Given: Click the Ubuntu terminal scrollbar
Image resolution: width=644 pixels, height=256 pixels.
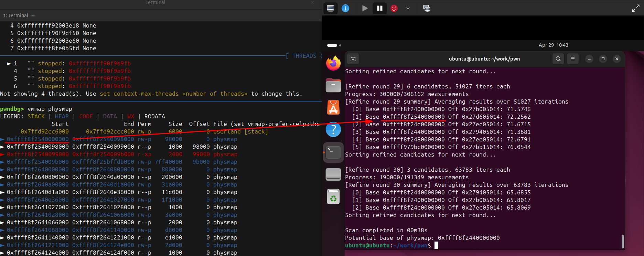Looking at the screenshot, I should pos(622,241).
